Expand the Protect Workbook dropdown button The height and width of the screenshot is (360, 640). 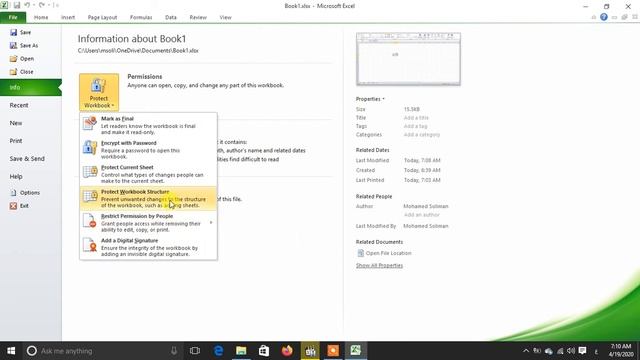(99, 92)
